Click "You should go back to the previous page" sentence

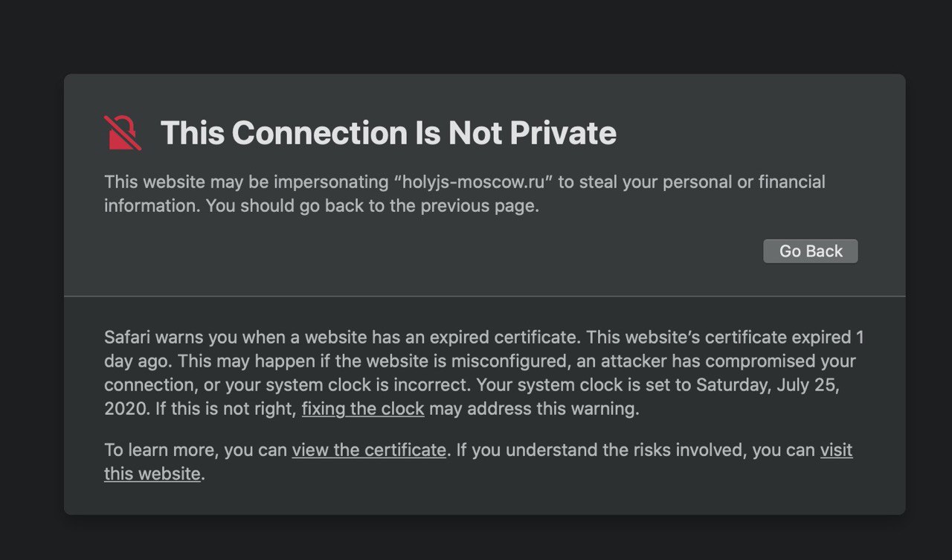click(372, 206)
